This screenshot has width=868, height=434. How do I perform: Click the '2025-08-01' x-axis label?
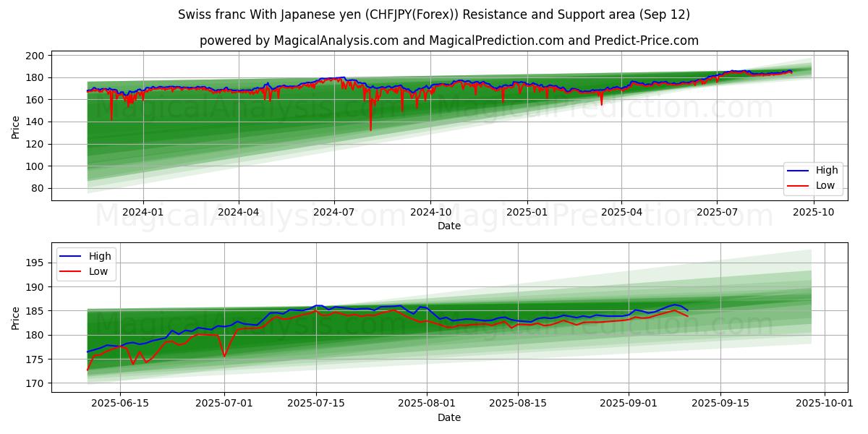[x=427, y=404]
